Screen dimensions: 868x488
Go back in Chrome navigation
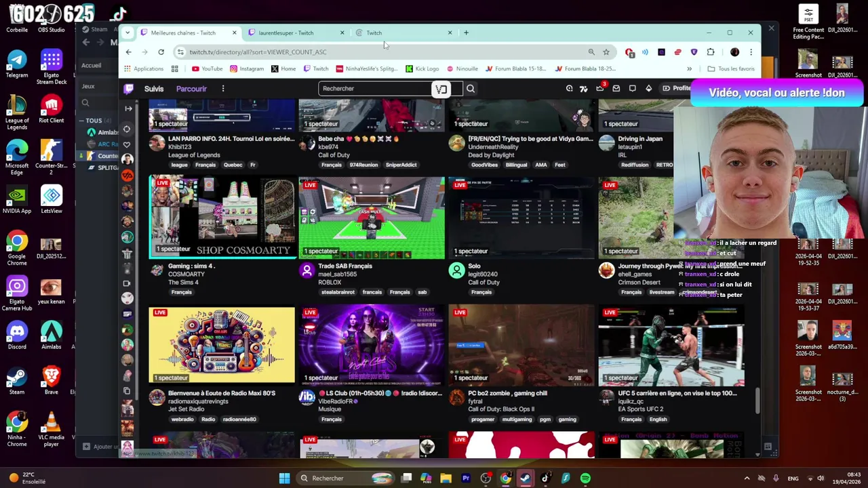pyautogui.click(x=128, y=52)
